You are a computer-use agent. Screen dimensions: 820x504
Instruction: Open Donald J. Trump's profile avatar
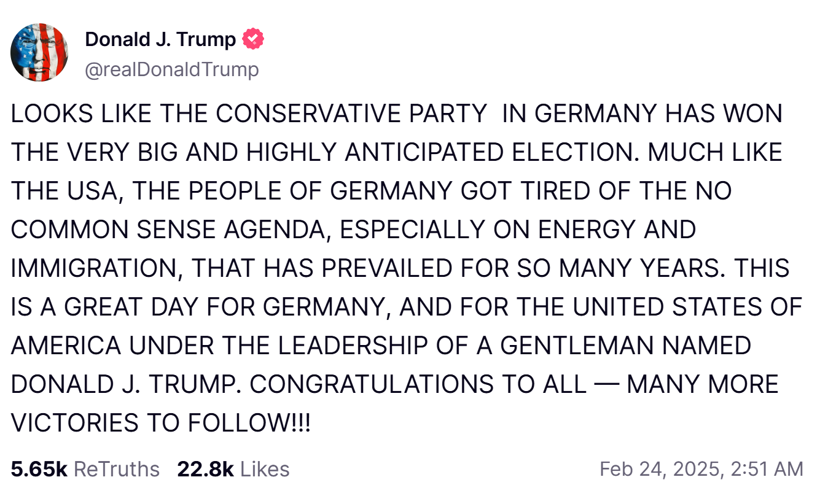39,52
